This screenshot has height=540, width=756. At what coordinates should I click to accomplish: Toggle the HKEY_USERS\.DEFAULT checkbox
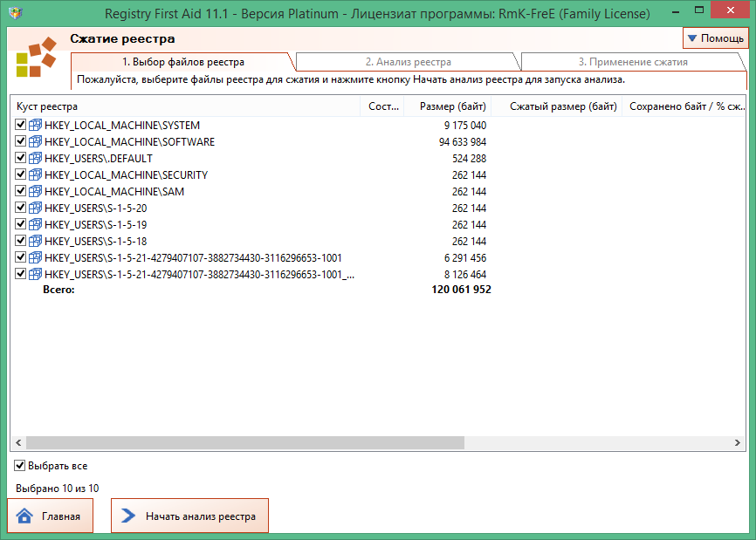pos(20,158)
